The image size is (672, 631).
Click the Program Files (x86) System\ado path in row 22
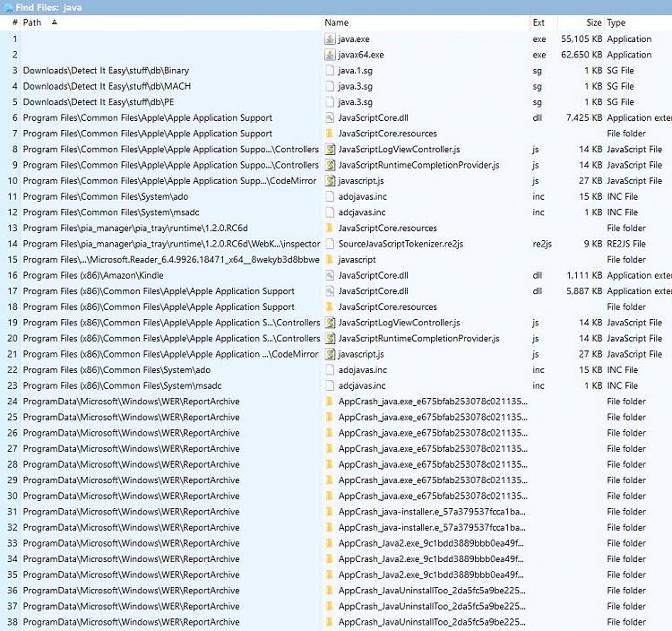click(116, 370)
